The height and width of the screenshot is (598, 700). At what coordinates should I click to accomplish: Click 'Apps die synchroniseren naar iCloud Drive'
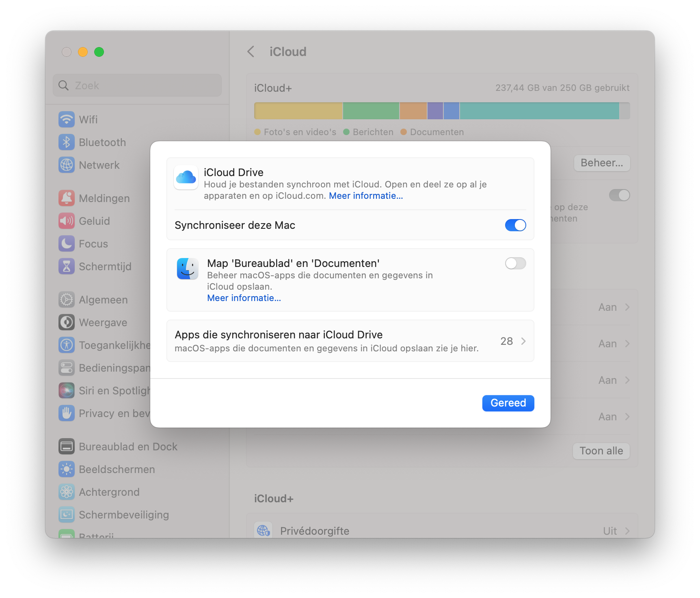(x=279, y=335)
